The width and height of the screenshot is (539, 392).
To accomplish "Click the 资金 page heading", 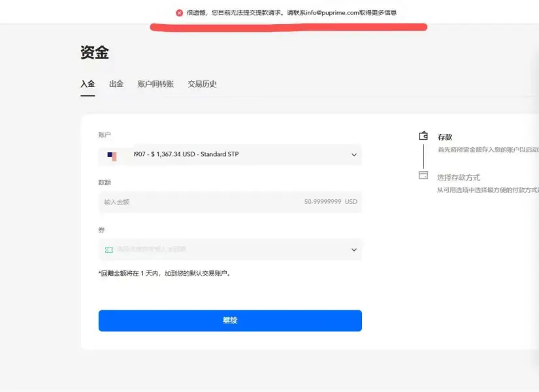I will [94, 52].
